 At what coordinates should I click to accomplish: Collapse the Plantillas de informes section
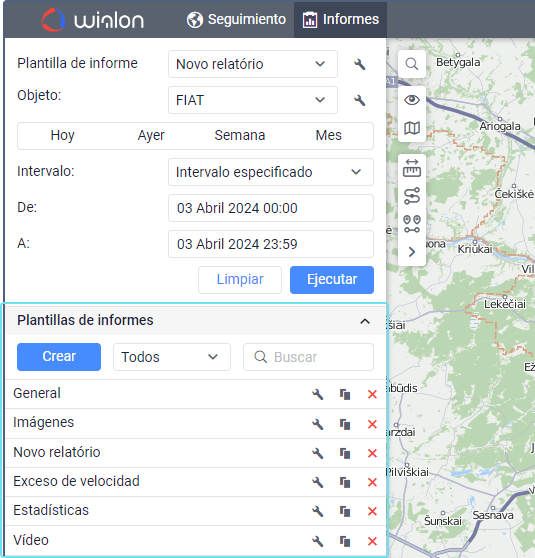coord(365,321)
